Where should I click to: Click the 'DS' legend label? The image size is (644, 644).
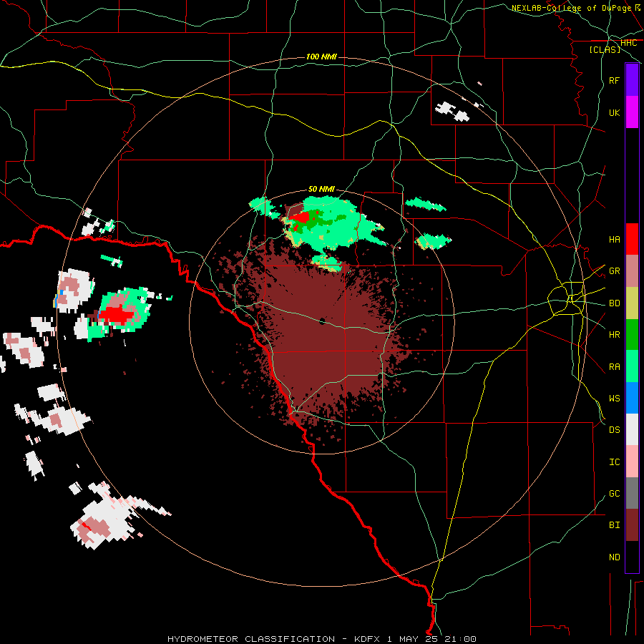pyautogui.click(x=615, y=430)
